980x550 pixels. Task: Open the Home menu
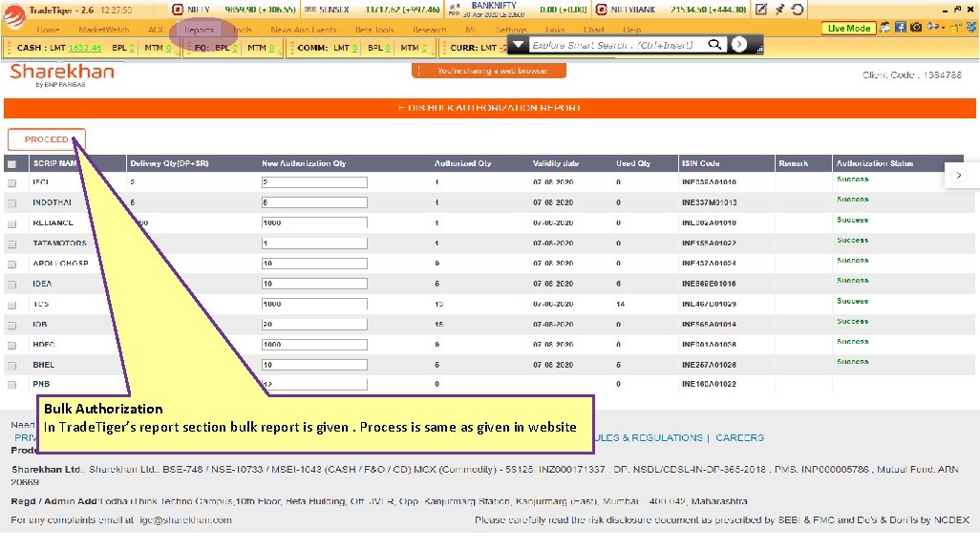click(x=48, y=30)
